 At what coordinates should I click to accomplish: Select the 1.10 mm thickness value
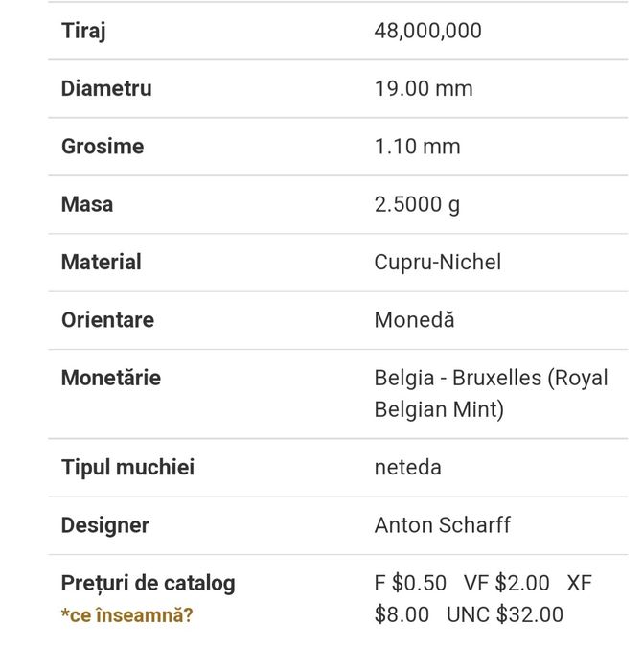(x=417, y=147)
